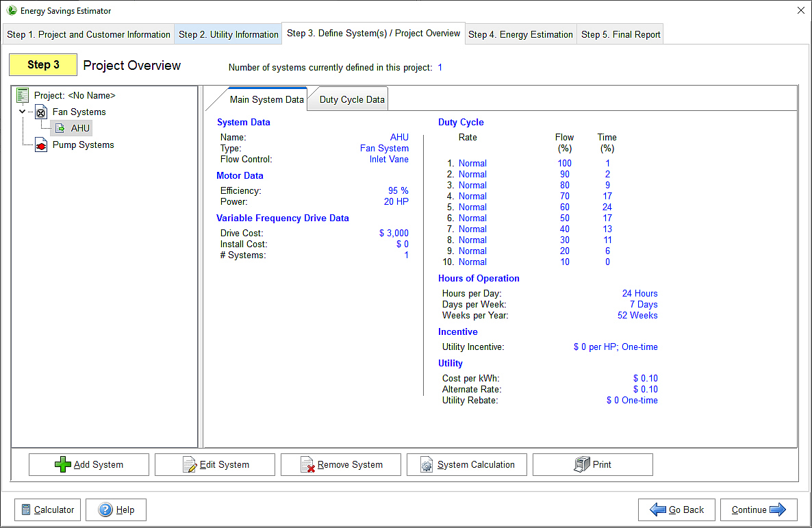Click the Pump Systems icon in tree
The width and height of the screenshot is (812, 528).
[x=40, y=145]
